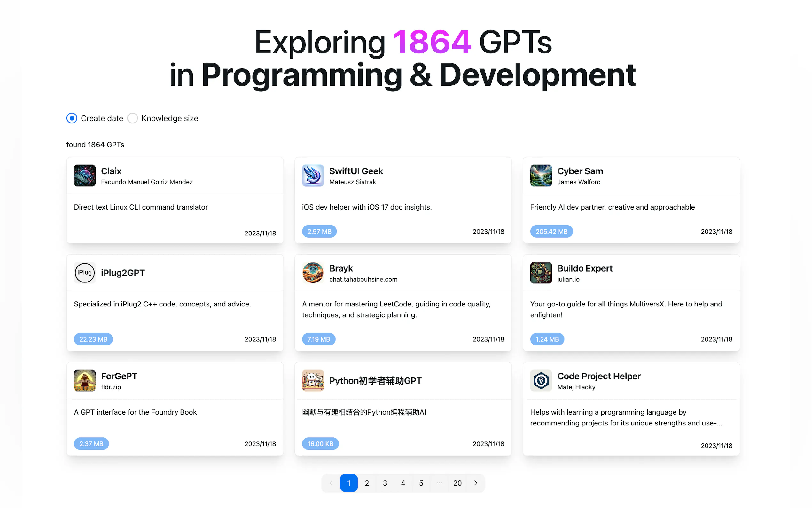Image resolution: width=812 pixels, height=508 pixels.
Task: Open the Brayk GPT title link
Action: [341, 268]
